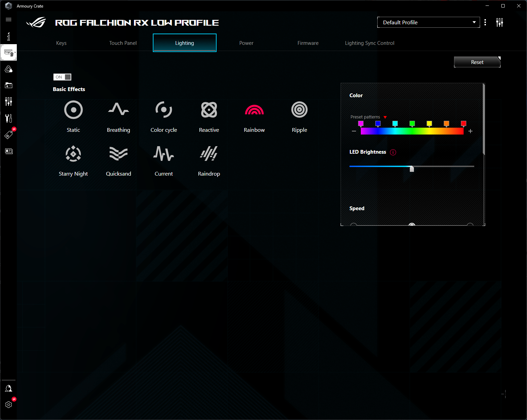Click the ROG logo in header
The image size is (527, 420).
click(36, 22)
